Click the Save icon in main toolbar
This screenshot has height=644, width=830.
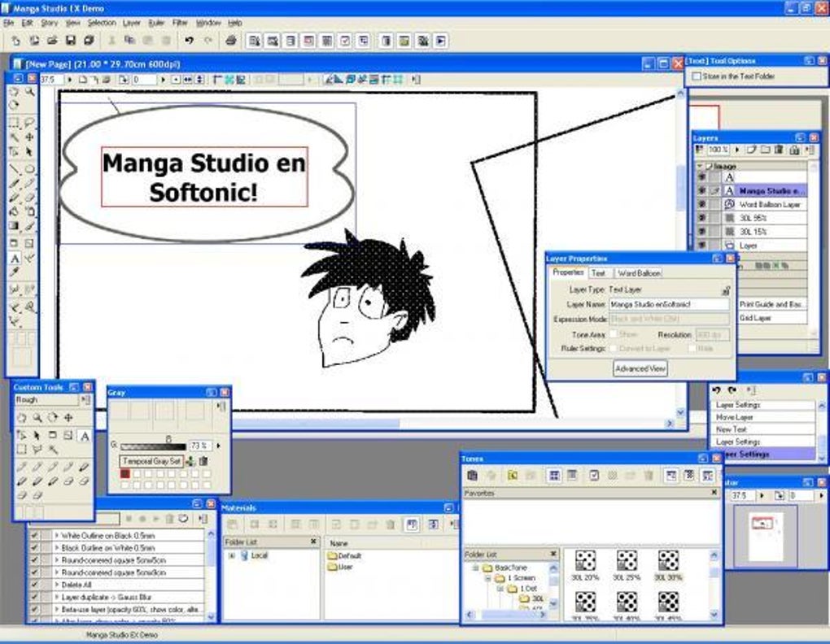[x=71, y=41]
